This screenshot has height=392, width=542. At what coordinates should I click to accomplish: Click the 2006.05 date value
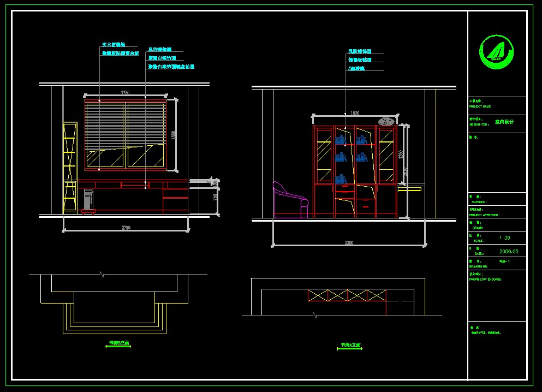point(509,251)
